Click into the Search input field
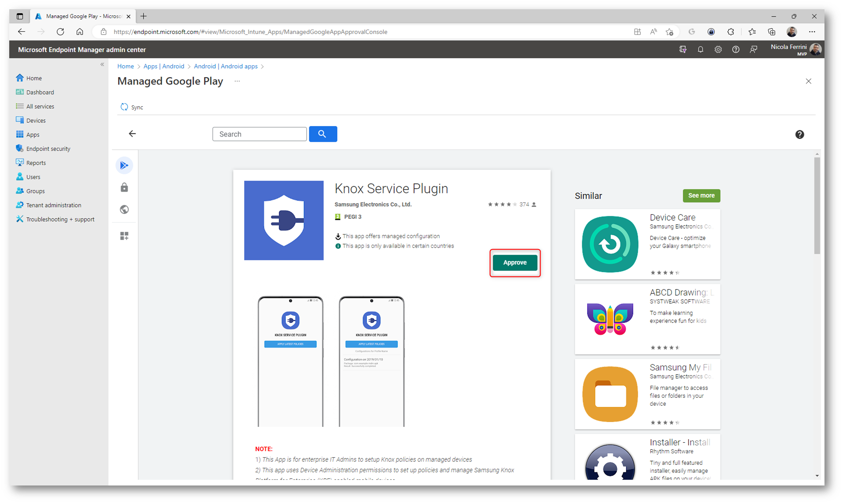Screen dimensions: 843x504 coord(260,134)
